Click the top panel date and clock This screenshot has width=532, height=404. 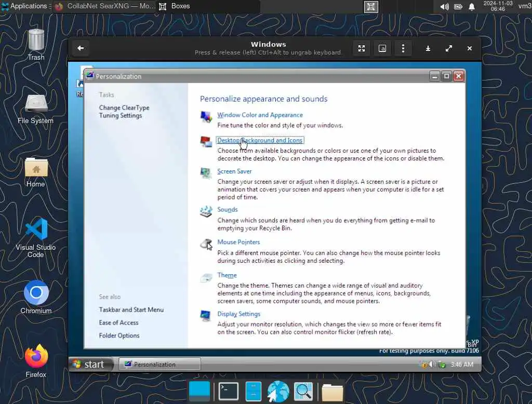click(498, 6)
